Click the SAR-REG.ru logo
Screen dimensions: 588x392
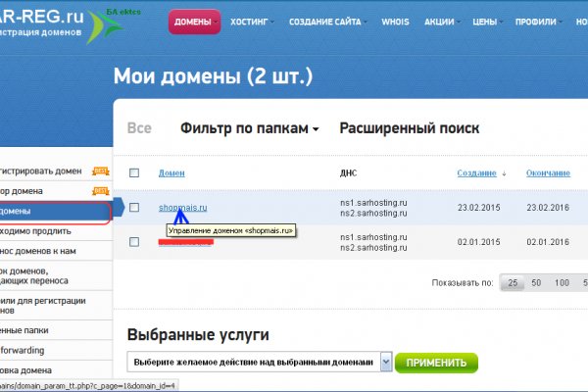tap(44, 26)
